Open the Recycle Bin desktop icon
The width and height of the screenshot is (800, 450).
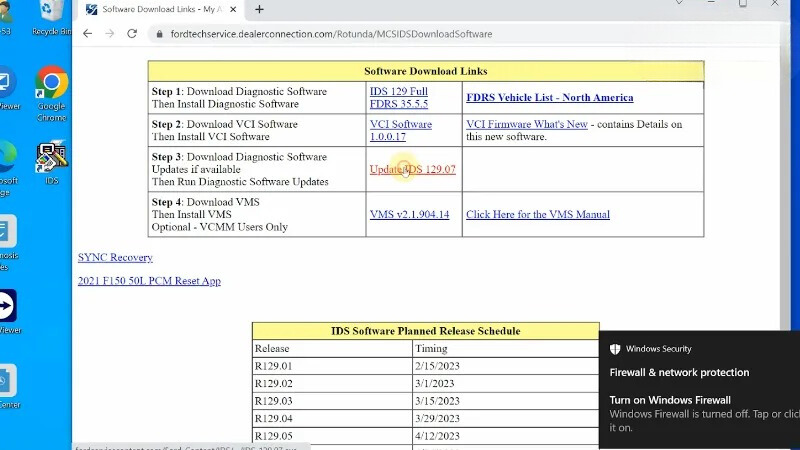pos(51,18)
